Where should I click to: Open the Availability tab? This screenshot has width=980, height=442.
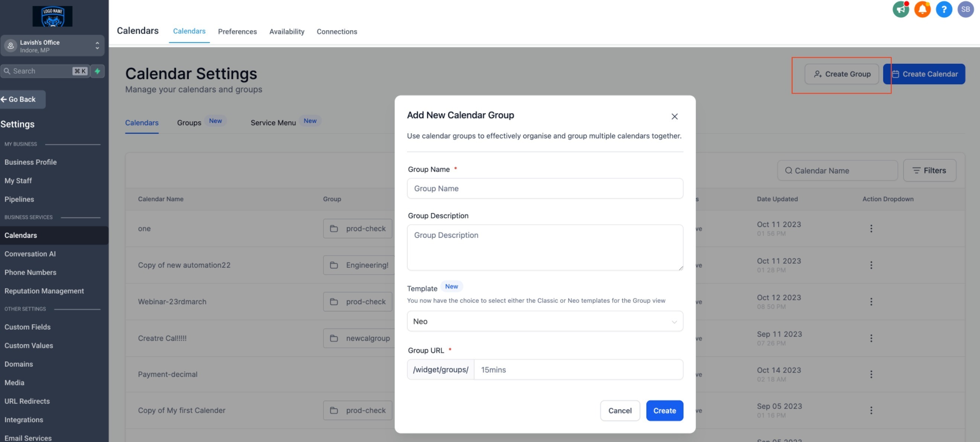pos(287,32)
